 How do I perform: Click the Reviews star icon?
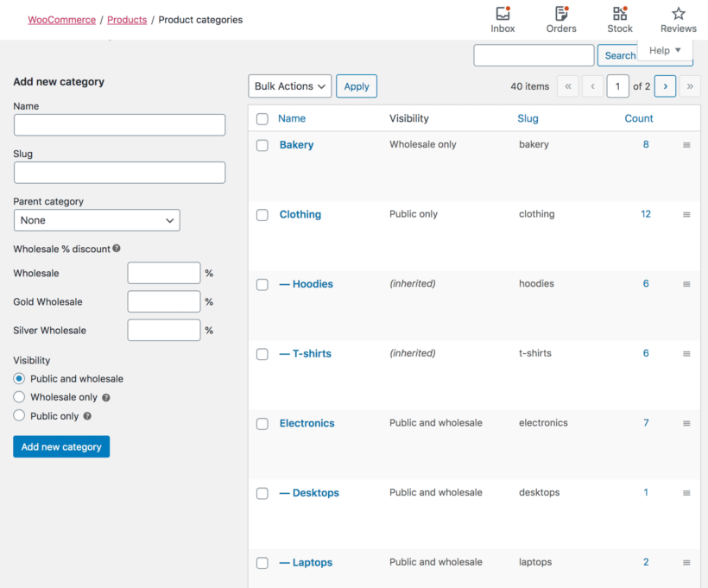(x=678, y=16)
